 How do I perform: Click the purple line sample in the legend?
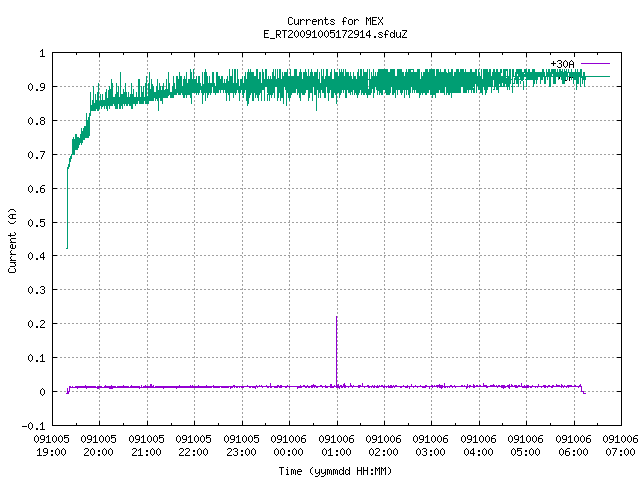point(595,64)
